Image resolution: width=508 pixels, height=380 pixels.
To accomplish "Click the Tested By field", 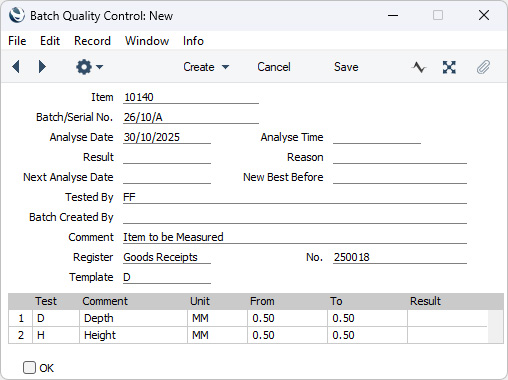I will coord(295,197).
